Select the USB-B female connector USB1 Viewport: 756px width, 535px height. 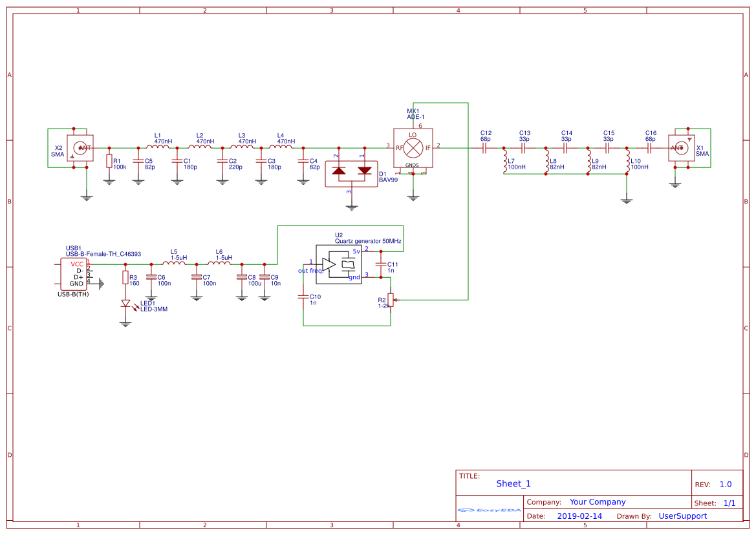(x=76, y=273)
